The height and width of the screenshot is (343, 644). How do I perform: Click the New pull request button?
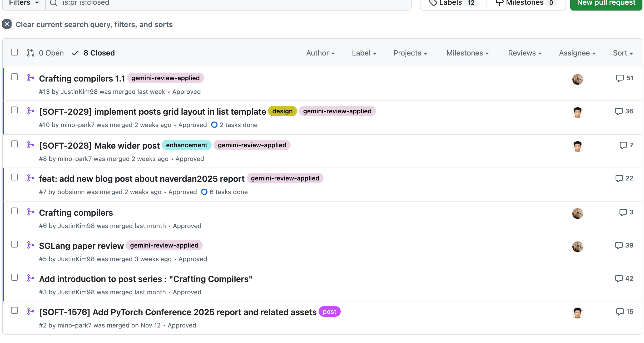point(606,3)
